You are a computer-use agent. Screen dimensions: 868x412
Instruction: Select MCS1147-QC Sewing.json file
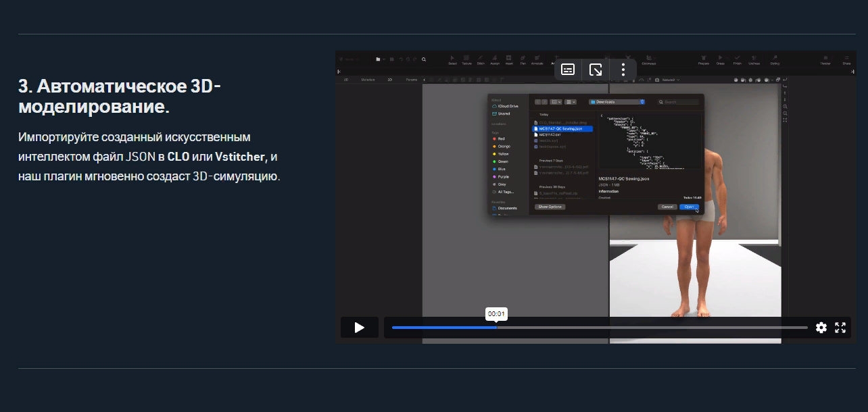[x=562, y=128]
